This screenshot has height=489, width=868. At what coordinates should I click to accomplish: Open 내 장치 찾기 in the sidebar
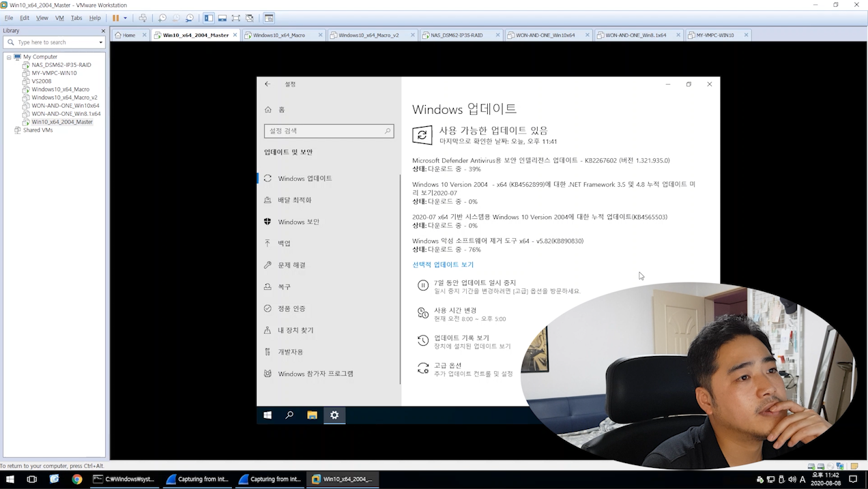coord(328,330)
